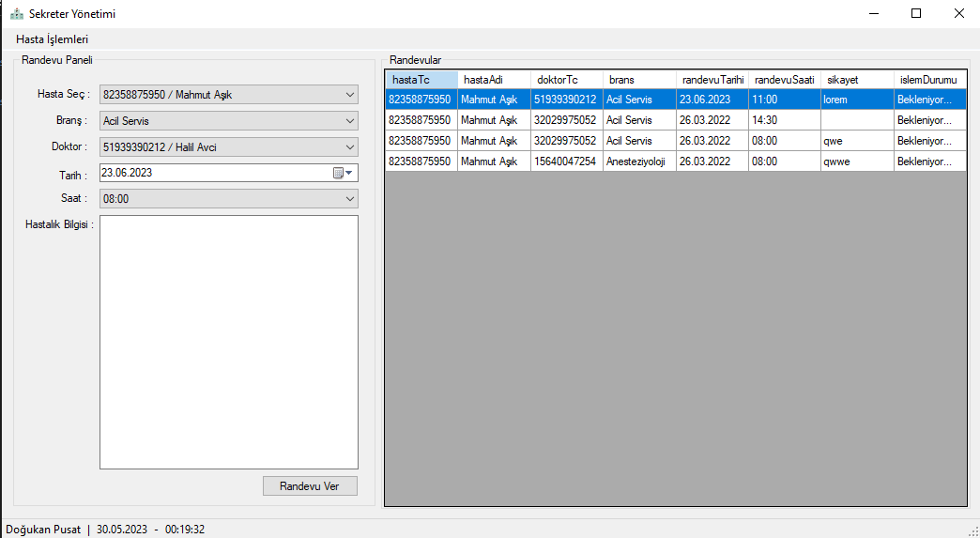Open the Hasta İşlemleri menu
The height and width of the screenshot is (538, 980).
coord(52,39)
